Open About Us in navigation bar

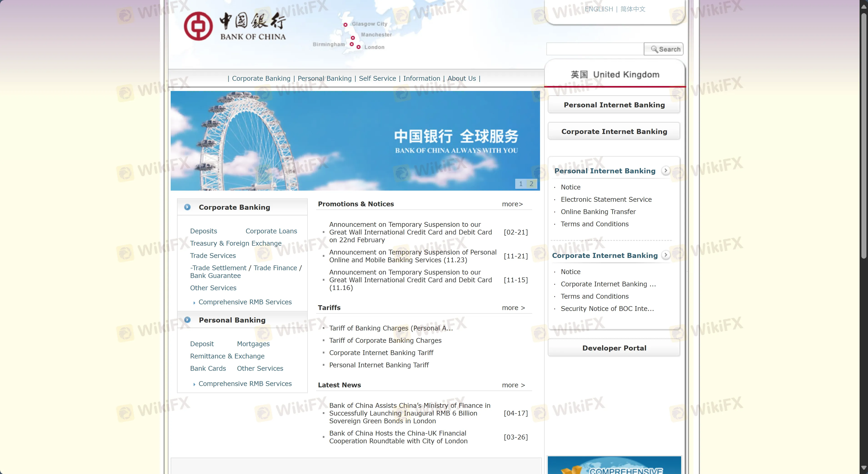click(x=461, y=78)
